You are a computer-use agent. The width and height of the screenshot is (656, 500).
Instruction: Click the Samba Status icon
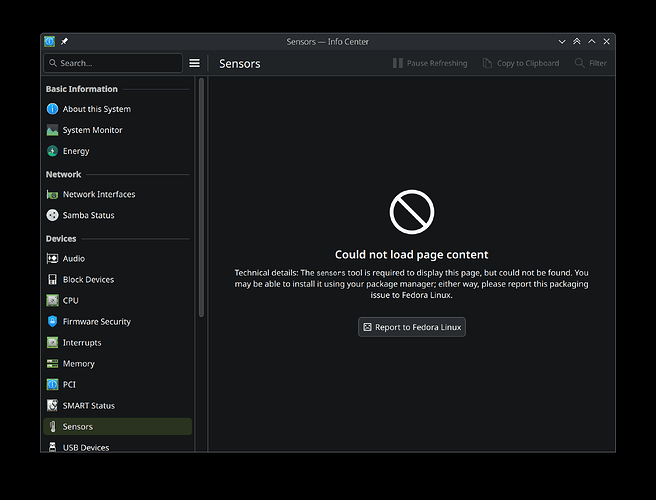[52, 215]
